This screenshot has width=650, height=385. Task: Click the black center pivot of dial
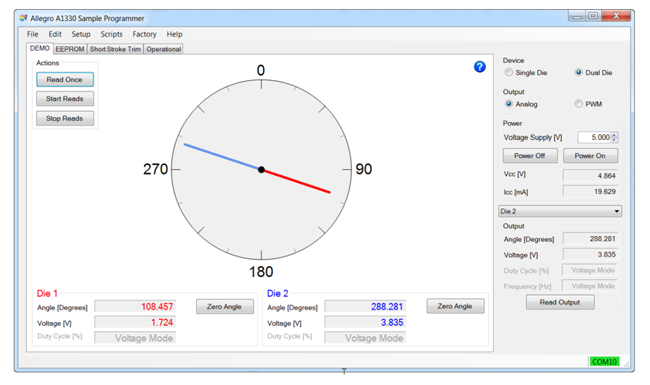tap(261, 169)
